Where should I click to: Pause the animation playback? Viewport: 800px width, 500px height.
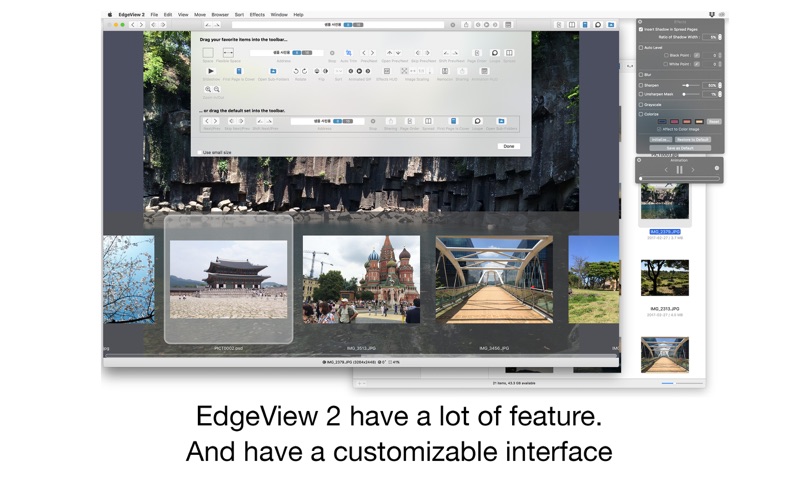679,170
